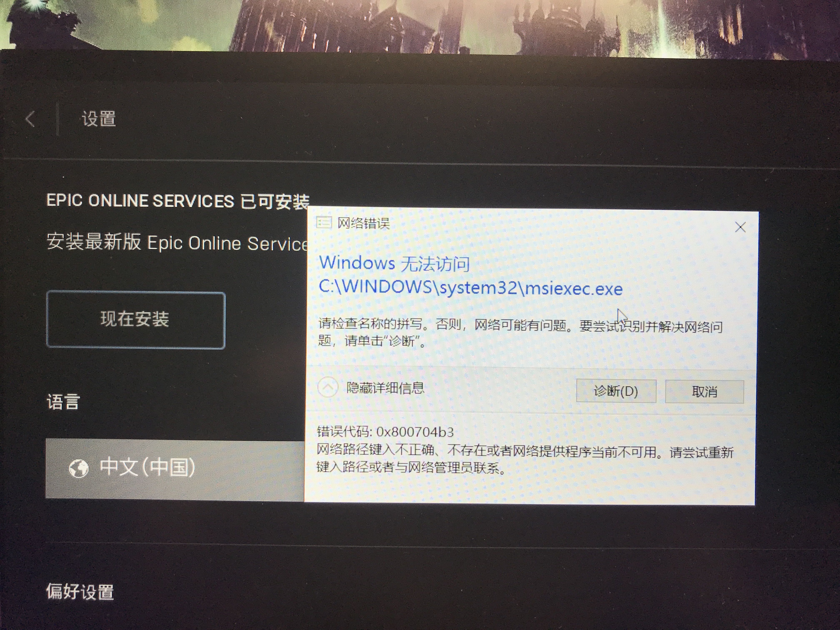Click the 网络错误 dialog title icon
This screenshot has width=840, height=630.
(x=324, y=222)
